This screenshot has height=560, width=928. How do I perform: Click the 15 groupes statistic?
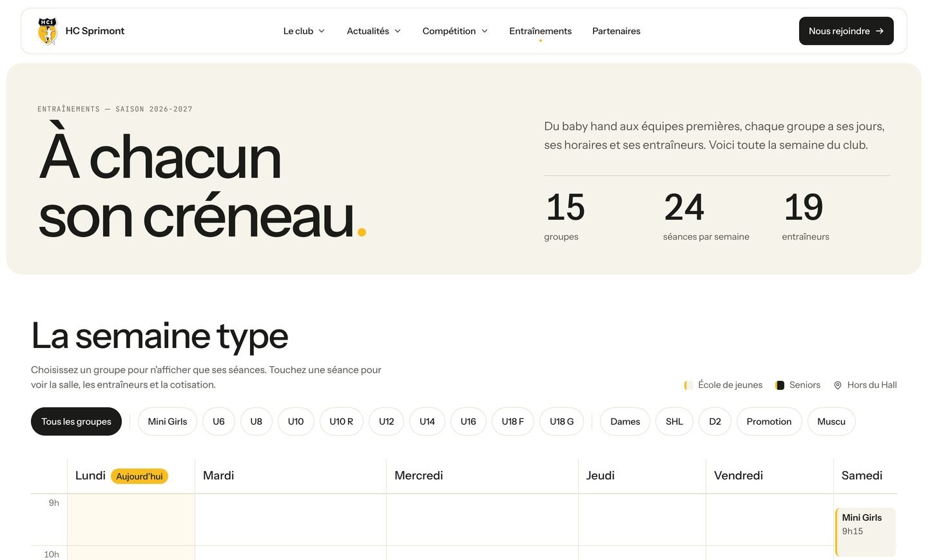565,217
